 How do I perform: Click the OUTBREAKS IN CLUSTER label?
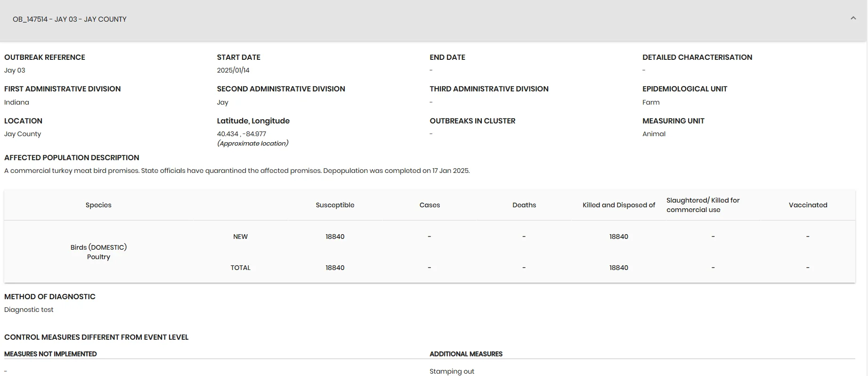[472, 121]
